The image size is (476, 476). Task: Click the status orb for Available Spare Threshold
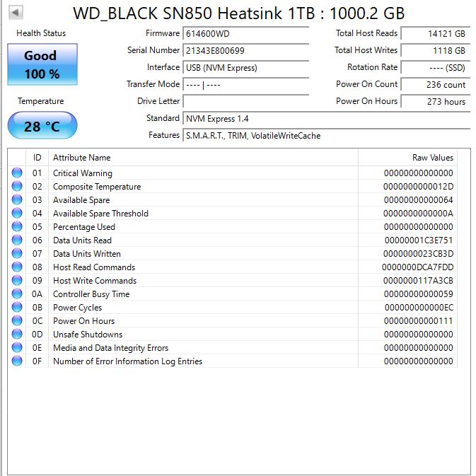(x=17, y=213)
